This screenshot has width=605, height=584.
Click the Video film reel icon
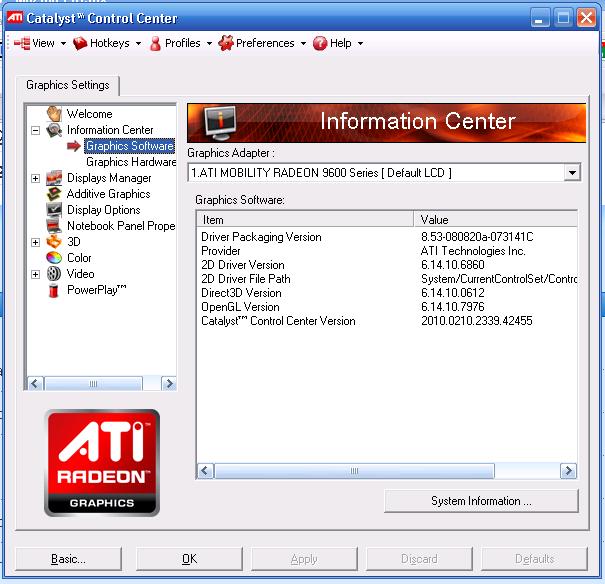(54, 274)
